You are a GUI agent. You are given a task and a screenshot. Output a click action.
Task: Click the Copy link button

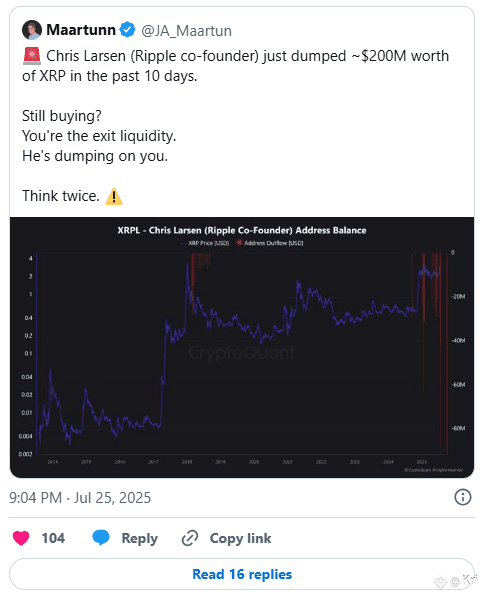tap(240, 538)
